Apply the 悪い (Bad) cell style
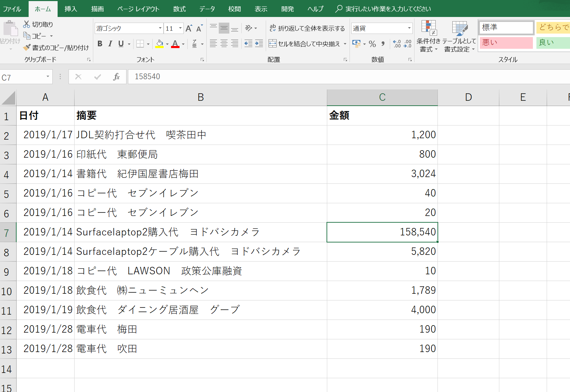 (x=506, y=43)
